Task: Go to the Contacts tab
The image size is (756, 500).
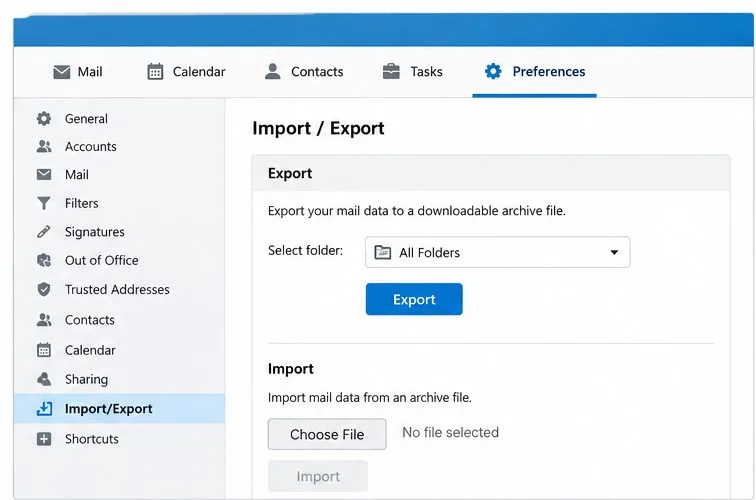Action: coord(304,71)
